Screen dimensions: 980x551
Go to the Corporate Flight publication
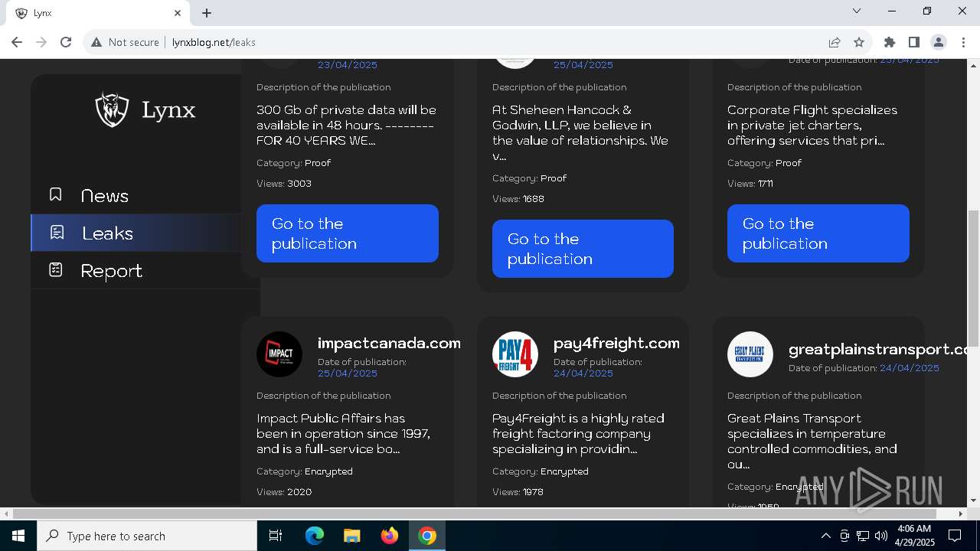pyautogui.click(x=818, y=233)
